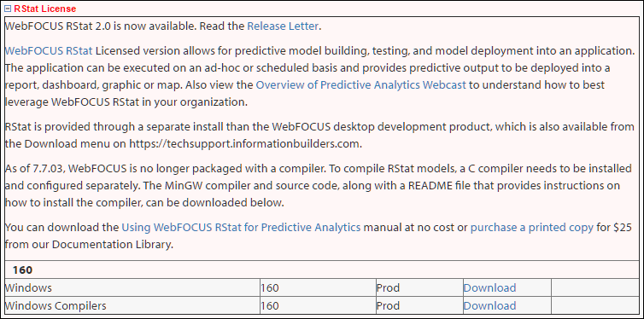The height and width of the screenshot is (319, 644).
Task: Click the techsupport.informationbuilders.com URL text
Action: 245,144
